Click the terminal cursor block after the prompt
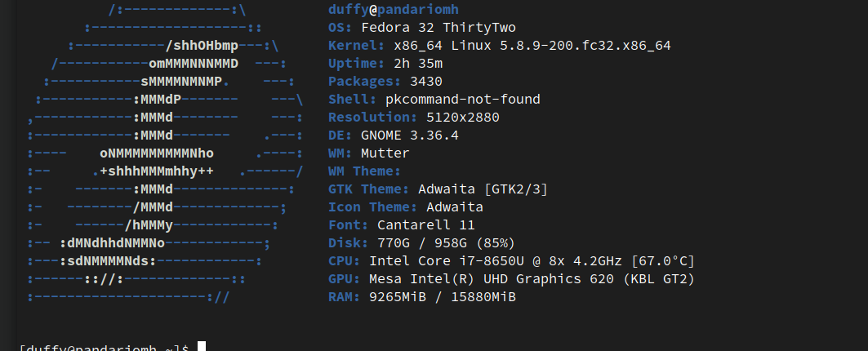This screenshot has height=351, width=868. 202,347
